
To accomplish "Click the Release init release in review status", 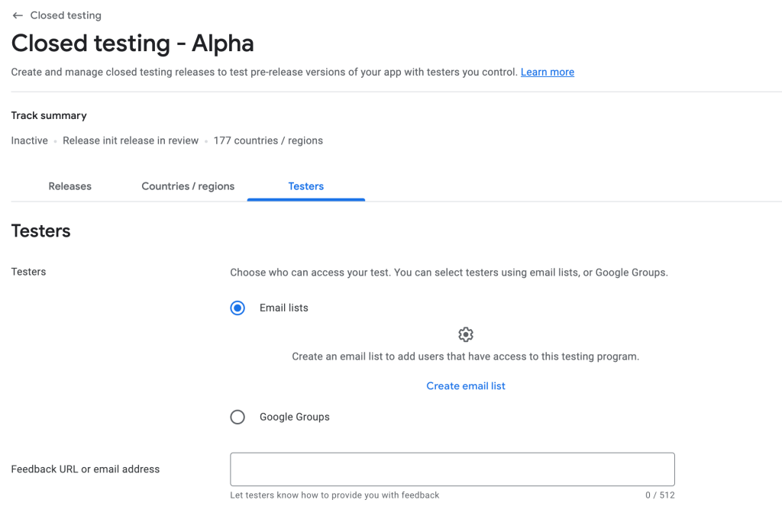I will pos(131,140).
